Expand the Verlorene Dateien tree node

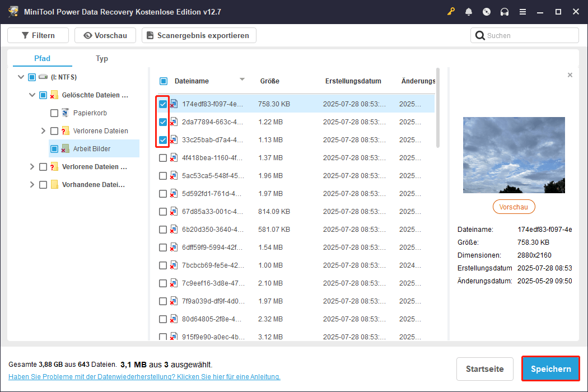click(43, 130)
